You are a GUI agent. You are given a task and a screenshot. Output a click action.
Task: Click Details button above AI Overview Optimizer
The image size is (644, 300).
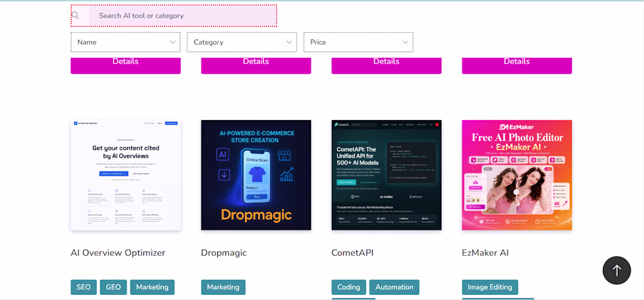(126, 66)
